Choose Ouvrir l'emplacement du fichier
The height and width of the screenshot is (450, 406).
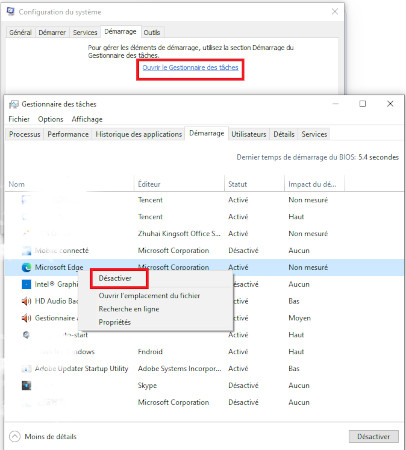149,296
